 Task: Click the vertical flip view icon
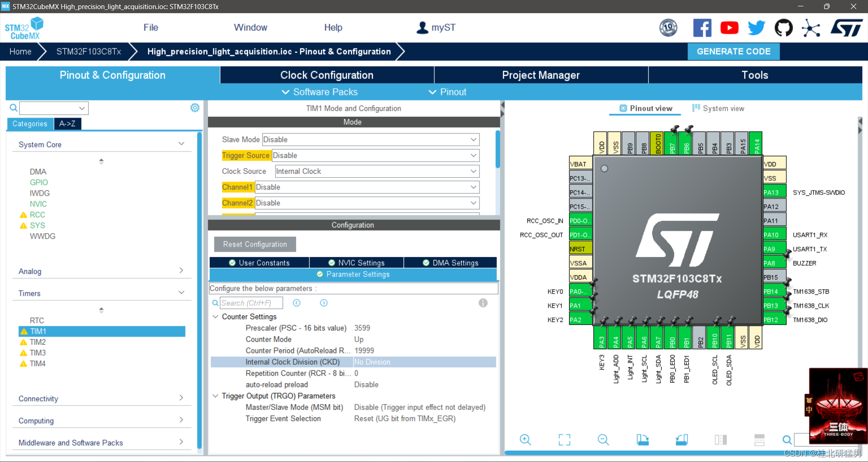759,439
